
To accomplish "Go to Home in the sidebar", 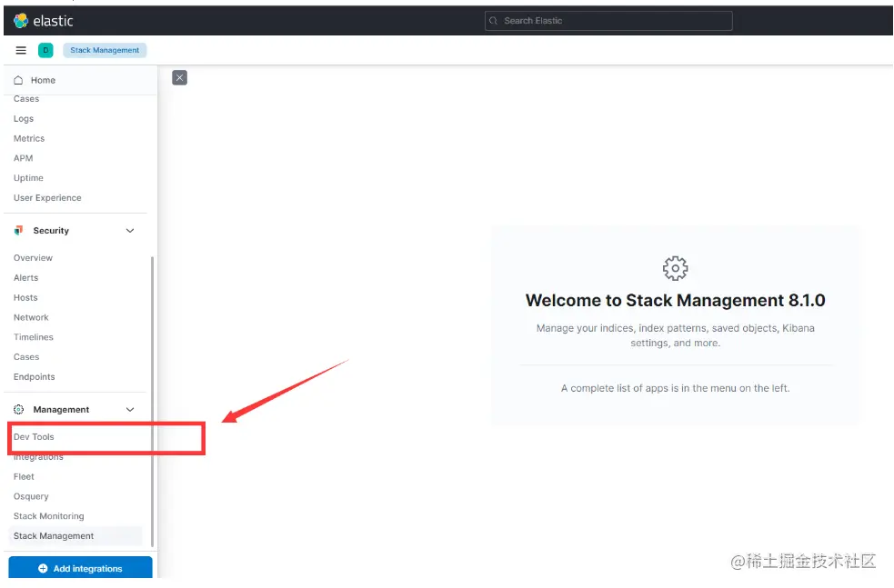I will 43,80.
